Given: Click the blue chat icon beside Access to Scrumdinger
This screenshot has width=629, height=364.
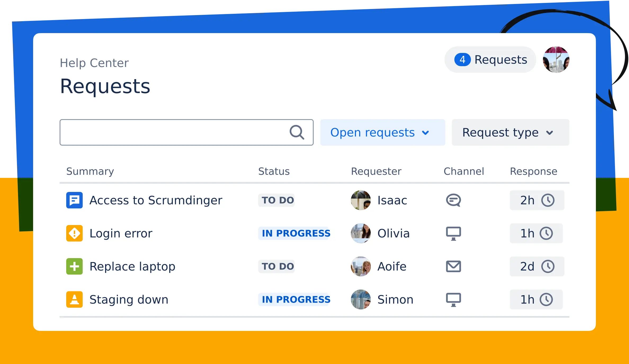Looking at the screenshot, I should pos(74,200).
